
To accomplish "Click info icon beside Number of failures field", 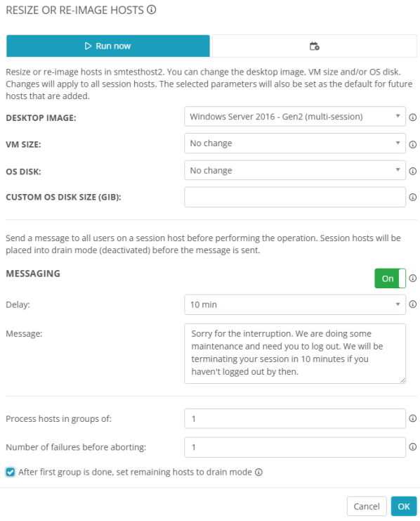I will [x=413, y=447].
